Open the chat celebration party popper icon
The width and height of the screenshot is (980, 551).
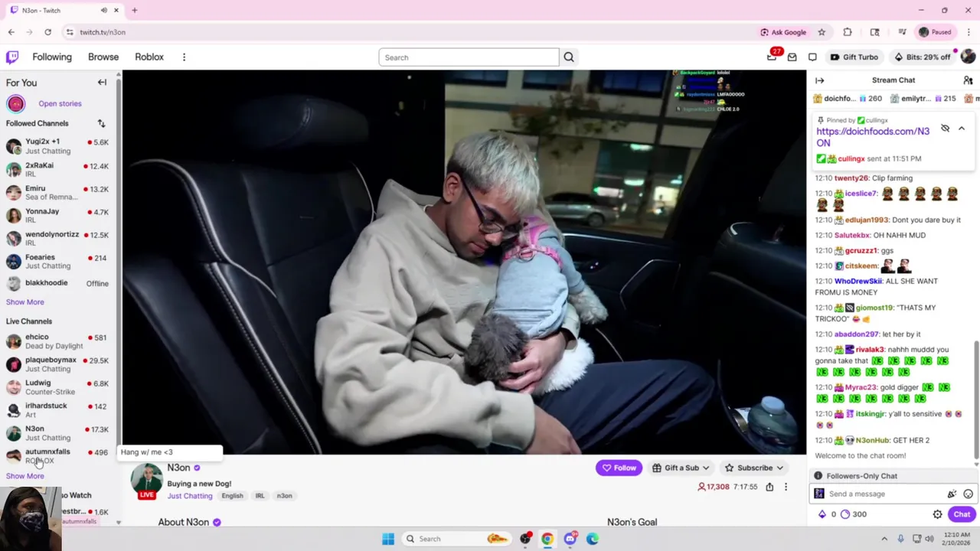pos(952,494)
